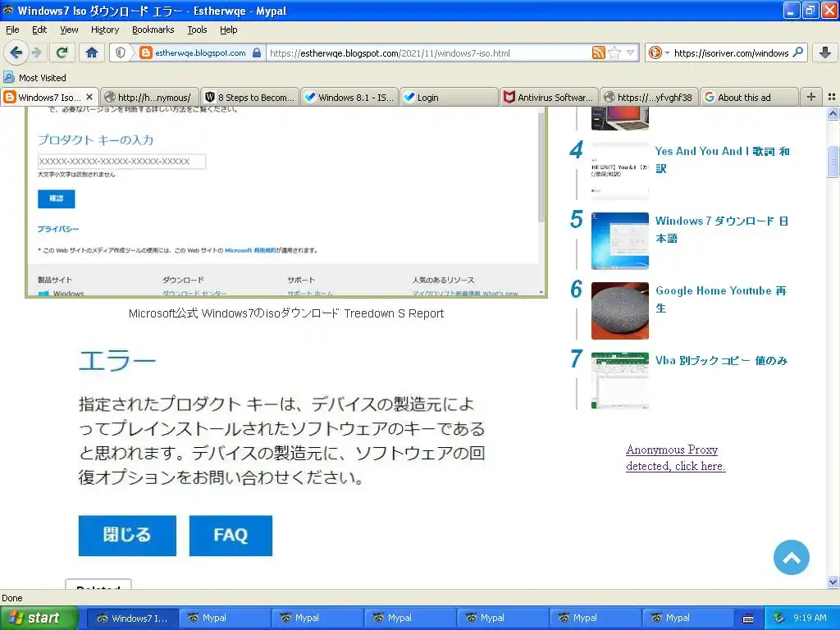Open the Help menu
Viewport: 840px width, 630px height.
228,30
